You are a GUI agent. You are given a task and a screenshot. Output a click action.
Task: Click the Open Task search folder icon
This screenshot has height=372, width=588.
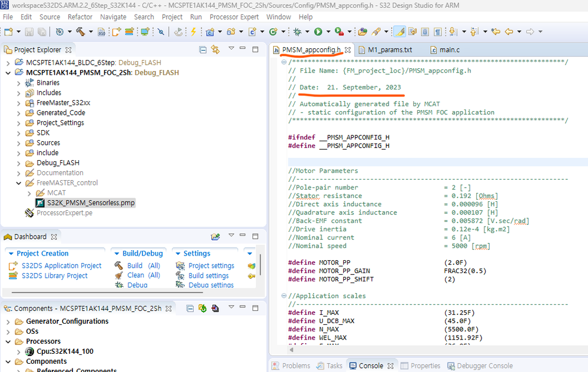coord(363,32)
